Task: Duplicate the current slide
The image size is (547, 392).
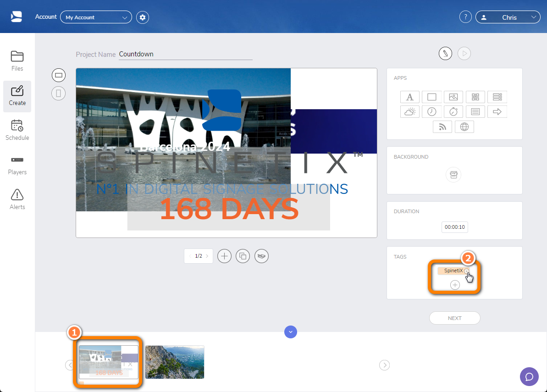Action: (x=243, y=256)
